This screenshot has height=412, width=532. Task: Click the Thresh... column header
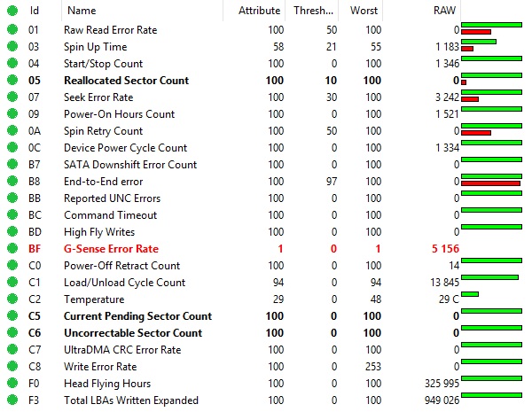tap(314, 11)
